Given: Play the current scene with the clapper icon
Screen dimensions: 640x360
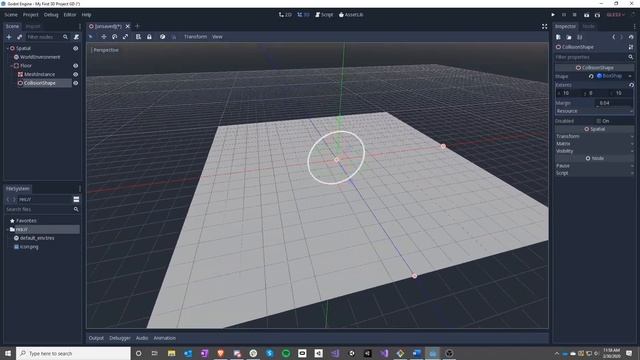Looking at the screenshot, I should click(586, 15).
